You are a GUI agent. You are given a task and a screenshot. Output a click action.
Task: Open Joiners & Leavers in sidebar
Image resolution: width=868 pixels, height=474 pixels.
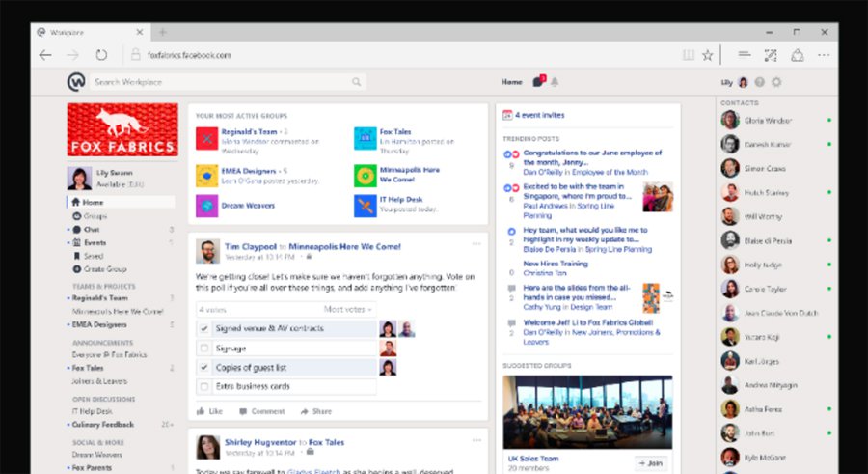point(99,381)
